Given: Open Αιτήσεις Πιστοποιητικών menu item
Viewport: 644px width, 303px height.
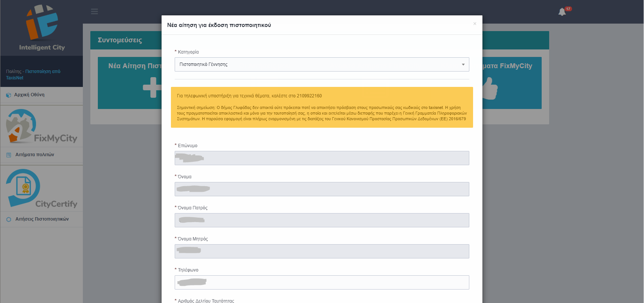Looking at the screenshot, I should click(x=42, y=219).
